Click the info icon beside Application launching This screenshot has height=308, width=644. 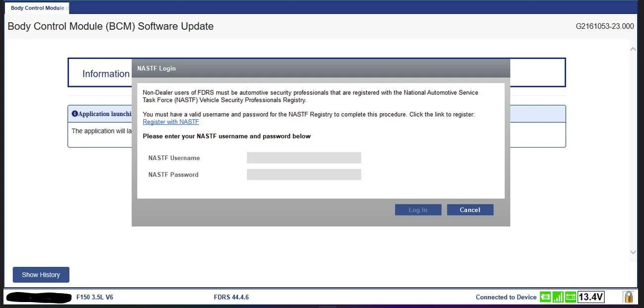pos(75,113)
